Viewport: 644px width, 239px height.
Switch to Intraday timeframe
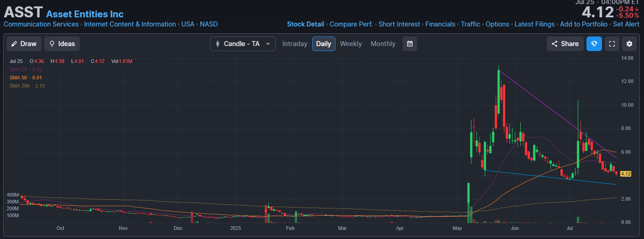(x=295, y=44)
